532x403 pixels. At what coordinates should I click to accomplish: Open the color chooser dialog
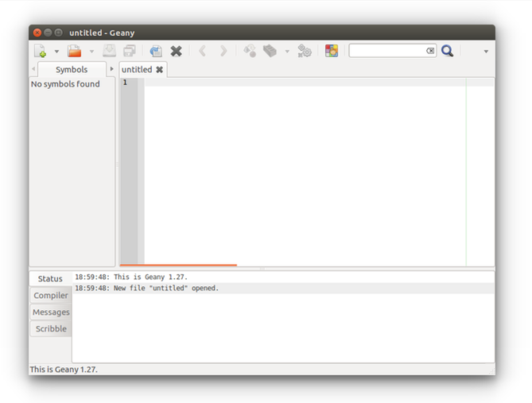(x=332, y=51)
